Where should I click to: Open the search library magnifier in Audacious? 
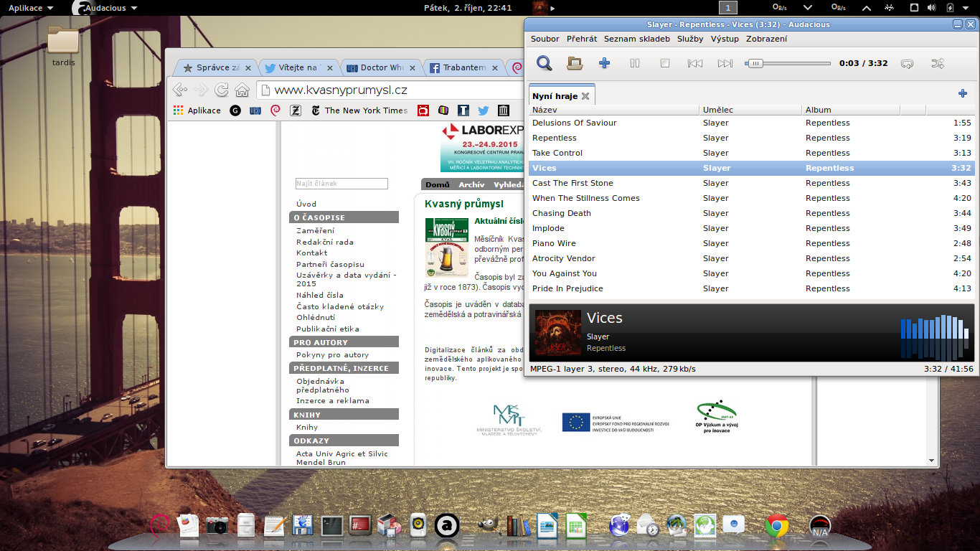[x=545, y=63]
